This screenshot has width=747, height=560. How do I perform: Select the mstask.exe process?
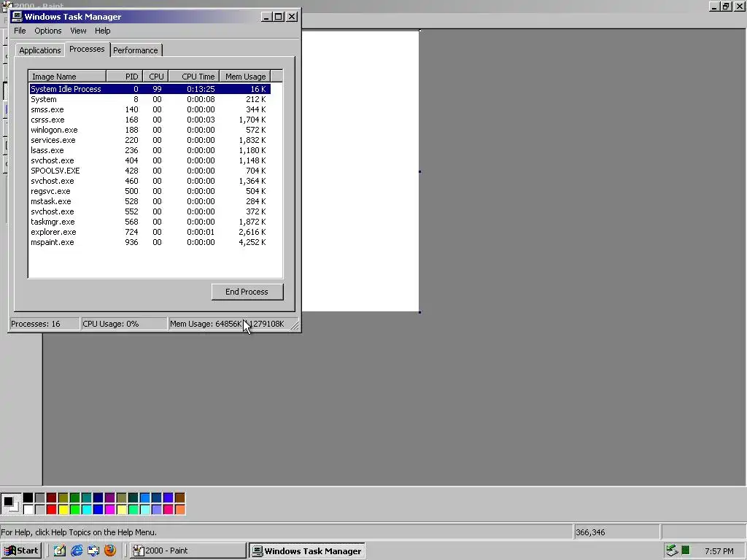(150, 201)
